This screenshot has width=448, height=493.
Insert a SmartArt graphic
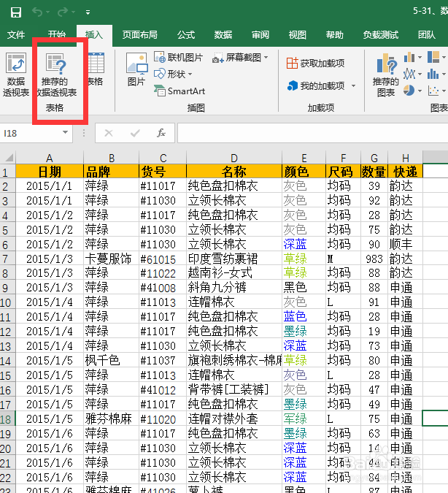coord(179,91)
